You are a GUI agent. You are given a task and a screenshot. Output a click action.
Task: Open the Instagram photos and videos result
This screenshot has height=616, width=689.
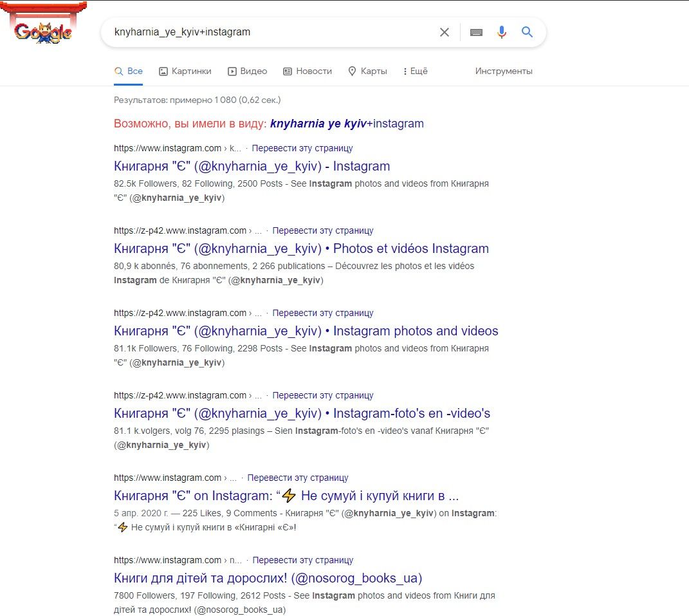click(x=306, y=331)
